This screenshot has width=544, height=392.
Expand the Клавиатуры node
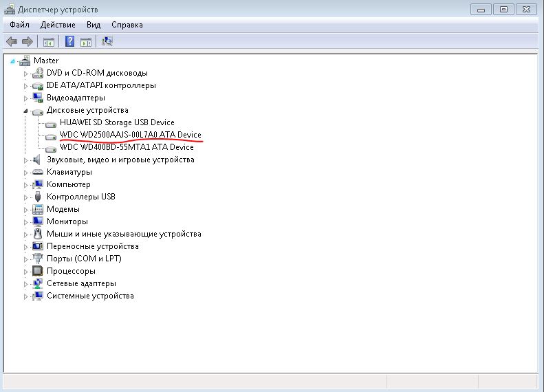click(x=25, y=173)
